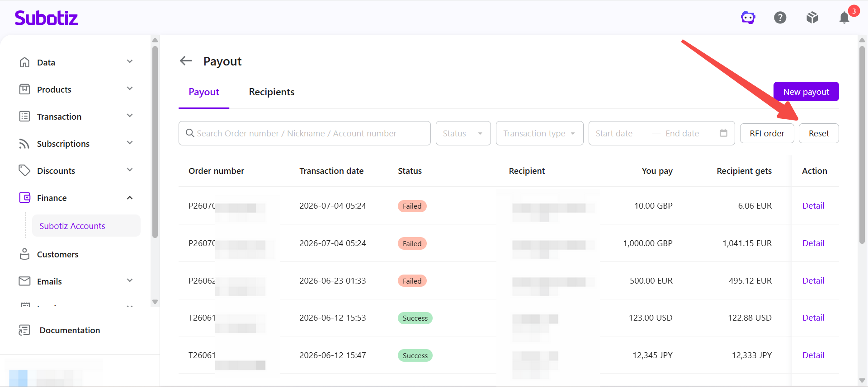The width and height of the screenshot is (868, 387).
Task: Click the Transaction list icon in sidebar
Action: point(24,117)
